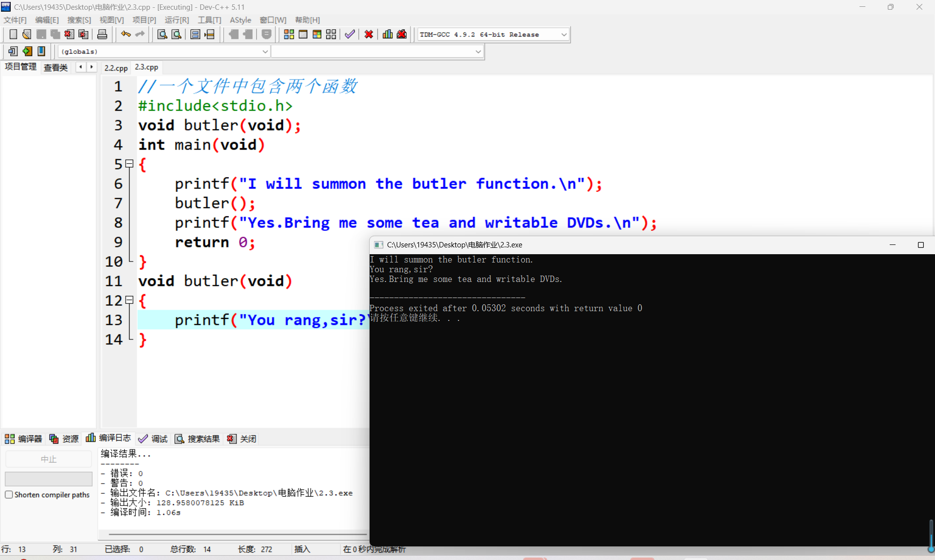
Task: Open the 搜索结果 bottom panel tab
Action: [198, 439]
